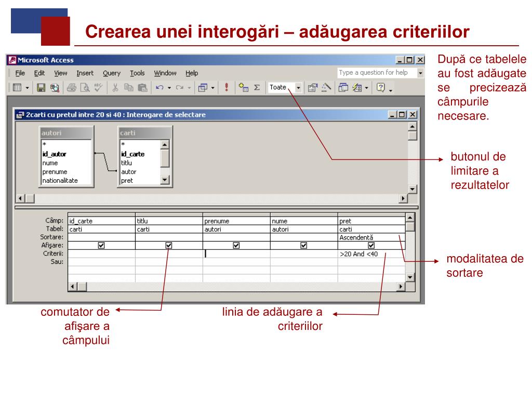
Task: Expand the Undo history dropdown arrow
Action: tap(169, 88)
